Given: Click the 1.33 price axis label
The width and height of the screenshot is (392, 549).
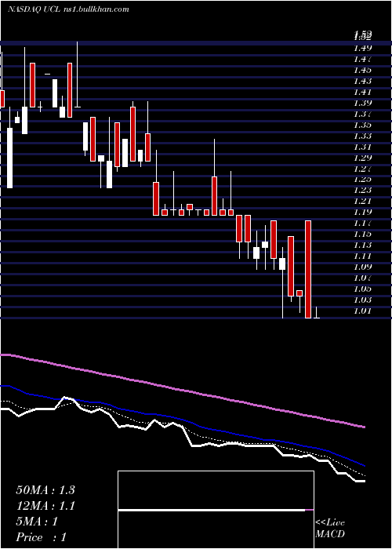Looking at the screenshot, I should [362, 136].
